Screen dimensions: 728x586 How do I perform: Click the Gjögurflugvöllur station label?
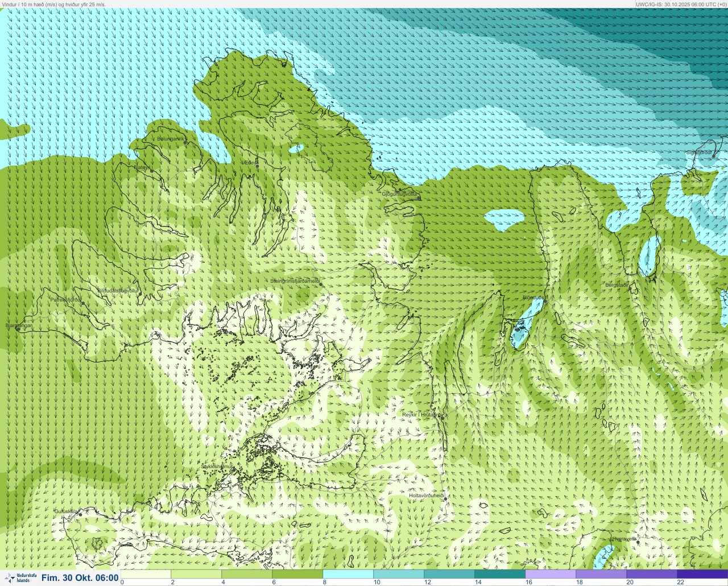(x=400, y=194)
